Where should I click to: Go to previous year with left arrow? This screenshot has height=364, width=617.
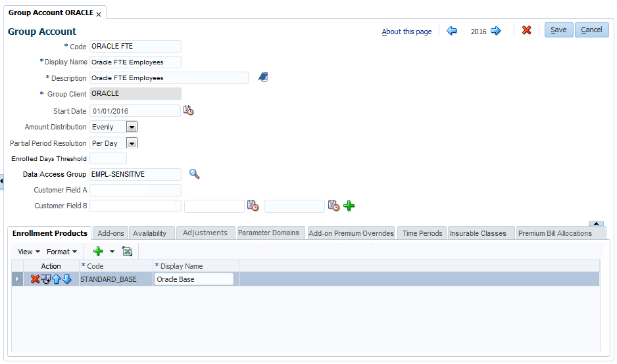coord(452,30)
